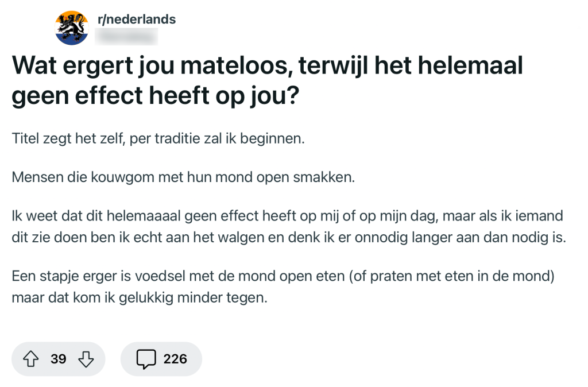588x387 pixels.
Task: Click the blurred username below r/nederlands
Action: pos(126,36)
